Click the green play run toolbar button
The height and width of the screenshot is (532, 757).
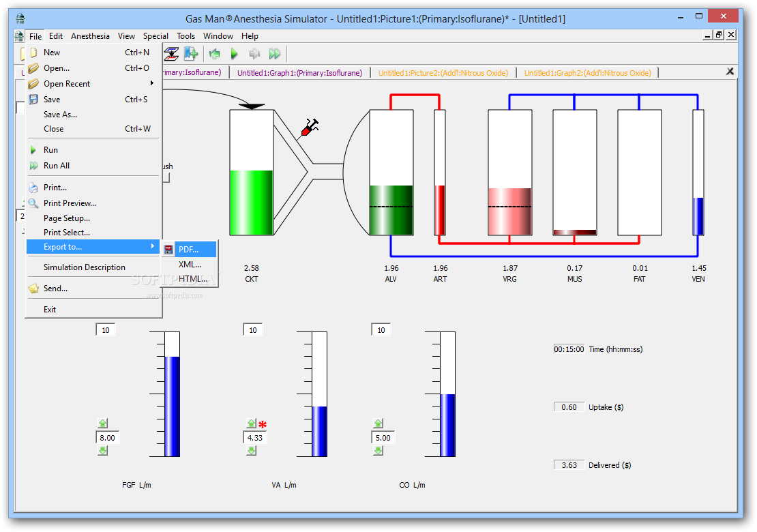pyautogui.click(x=234, y=54)
